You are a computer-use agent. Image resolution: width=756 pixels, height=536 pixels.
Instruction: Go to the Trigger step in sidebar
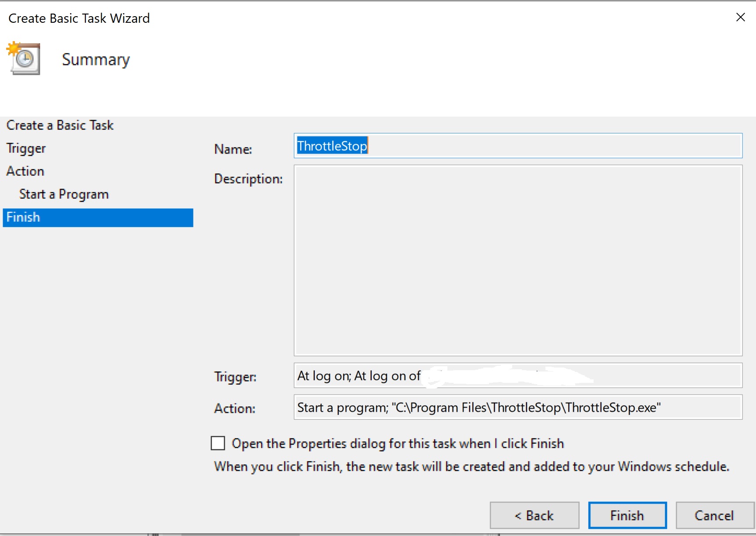(26, 149)
